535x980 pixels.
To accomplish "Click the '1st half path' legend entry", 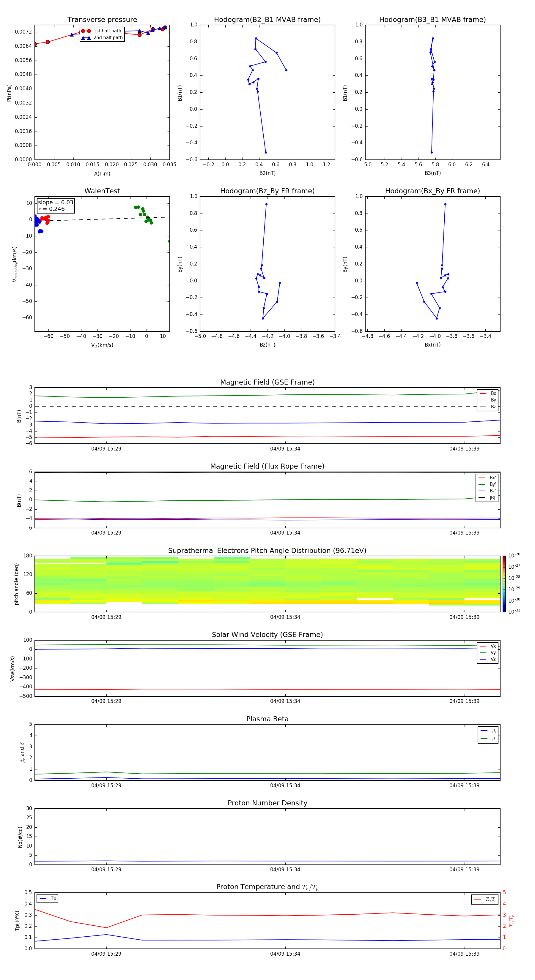I will point(102,31).
